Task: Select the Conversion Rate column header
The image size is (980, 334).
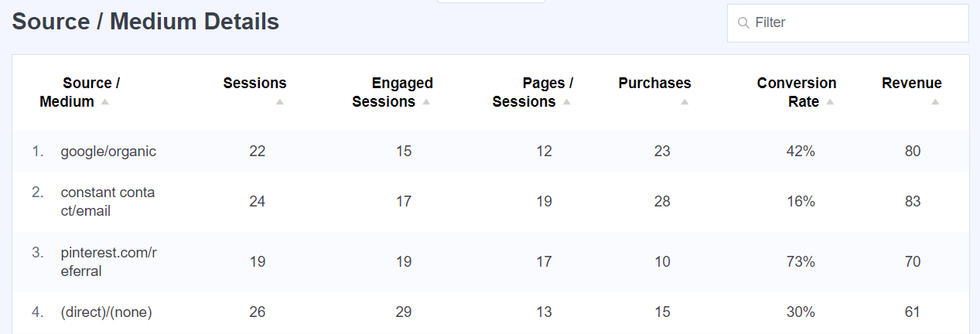Action: point(796,92)
